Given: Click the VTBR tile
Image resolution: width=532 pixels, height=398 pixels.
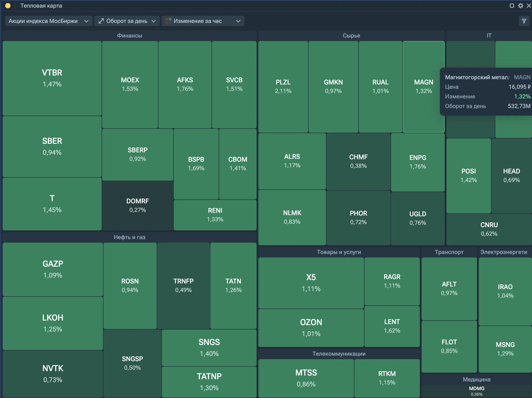Looking at the screenshot, I should (52, 78).
